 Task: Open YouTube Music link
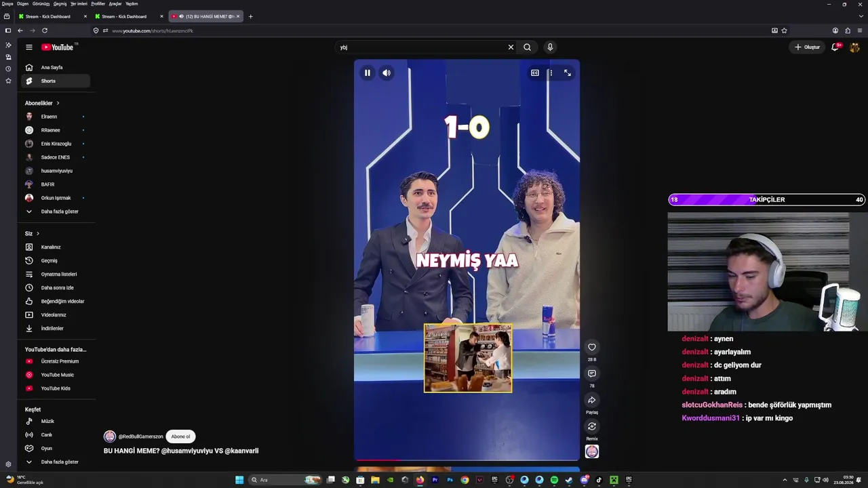coord(54,375)
